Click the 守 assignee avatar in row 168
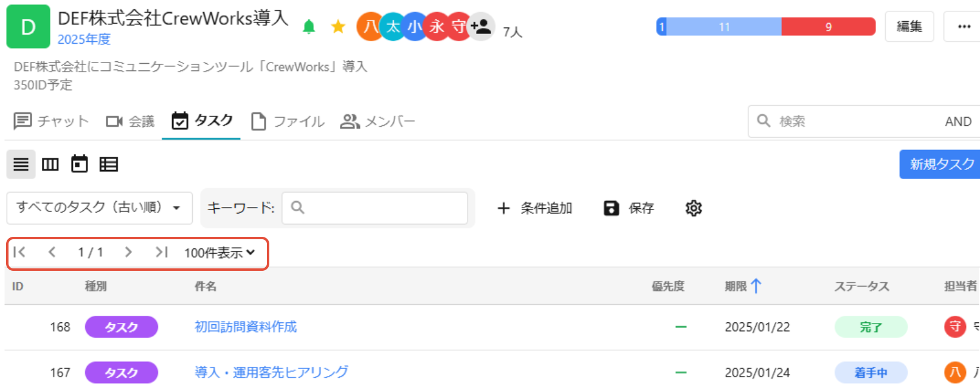Screen dimensions: 980x388 [955, 327]
